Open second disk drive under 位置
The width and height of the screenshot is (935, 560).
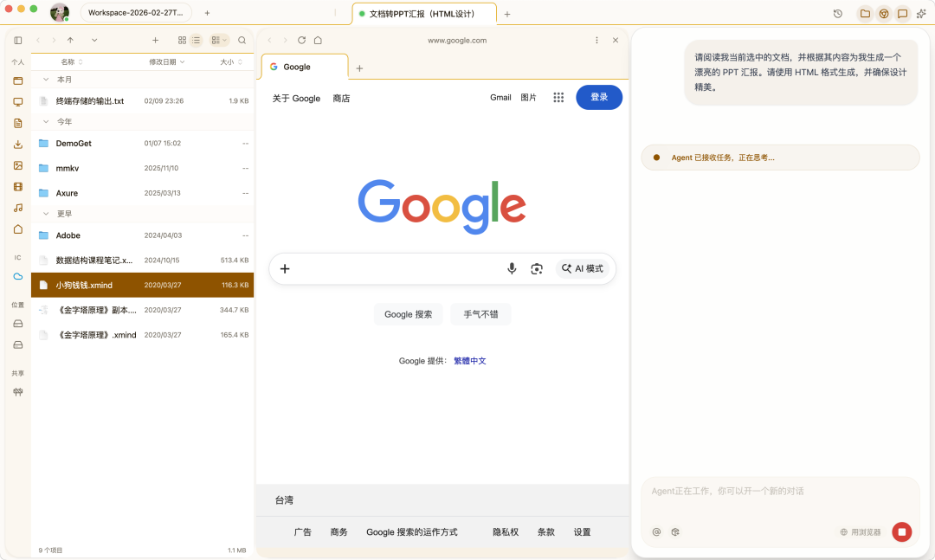[x=18, y=344]
